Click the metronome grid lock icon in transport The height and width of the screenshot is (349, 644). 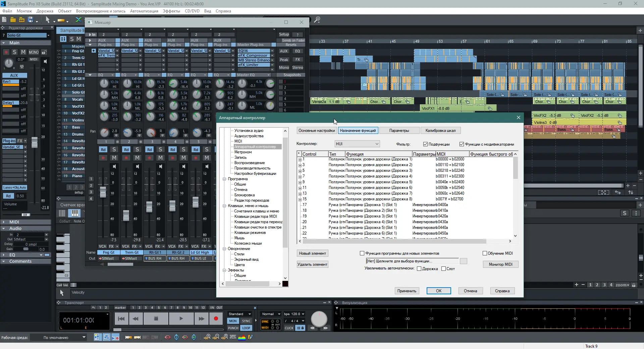coord(300,328)
